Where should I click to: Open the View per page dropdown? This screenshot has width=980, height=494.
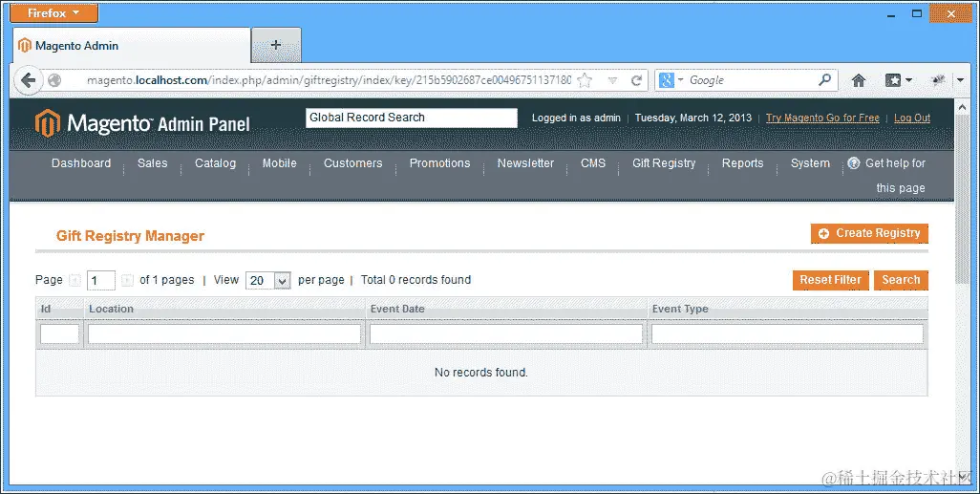coord(268,280)
